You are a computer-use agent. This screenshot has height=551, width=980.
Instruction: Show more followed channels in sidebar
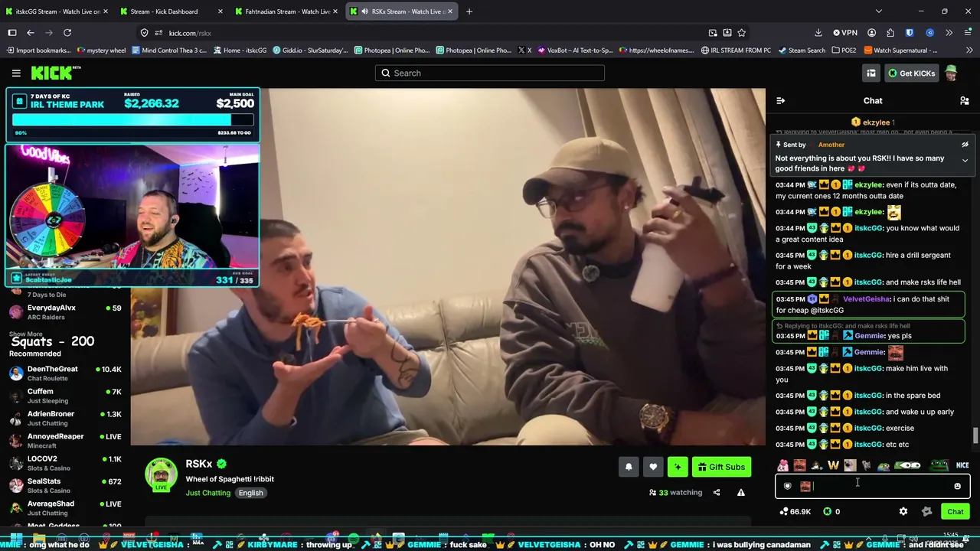tap(26, 334)
